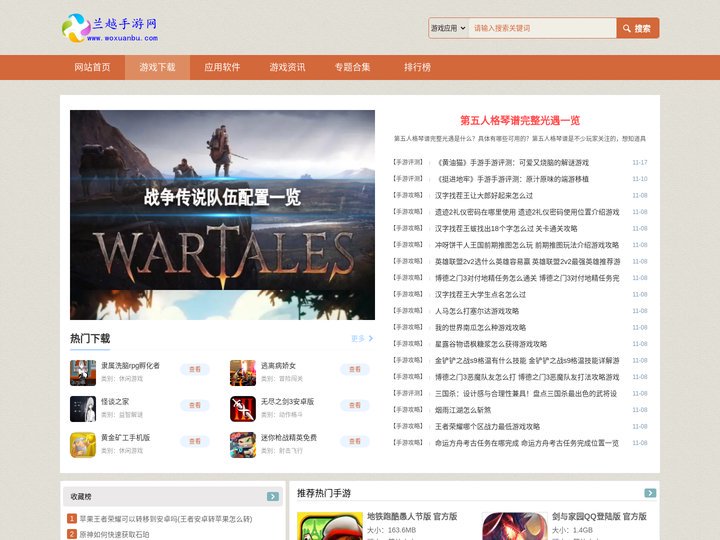Click 手游评测 tag beside 《黄油猫》 article

tap(408, 162)
